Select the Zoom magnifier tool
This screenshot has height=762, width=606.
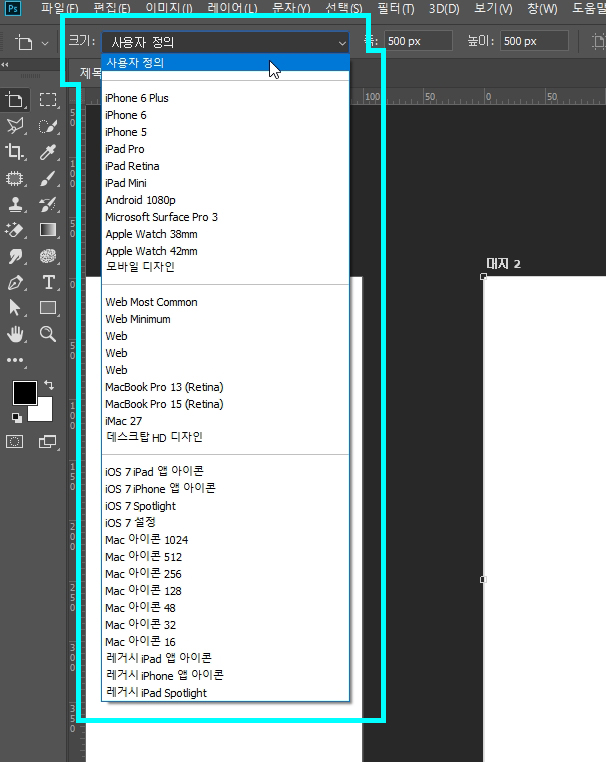pos(48,334)
